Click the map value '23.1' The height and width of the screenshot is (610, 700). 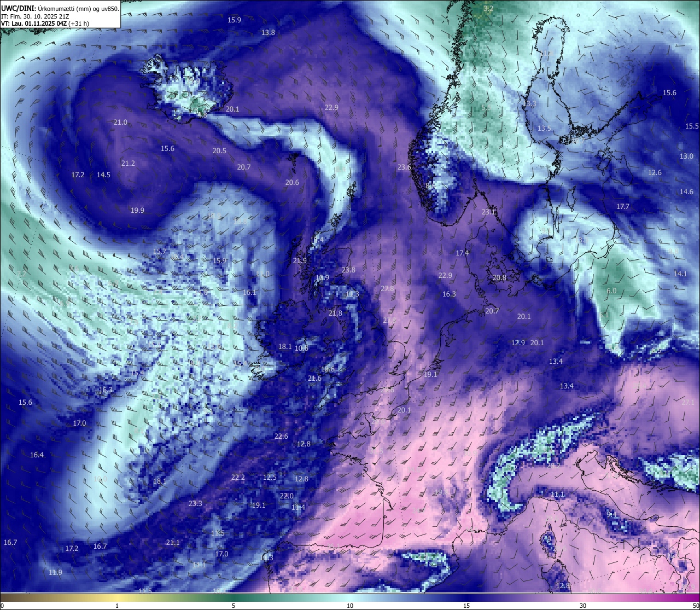click(x=488, y=212)
